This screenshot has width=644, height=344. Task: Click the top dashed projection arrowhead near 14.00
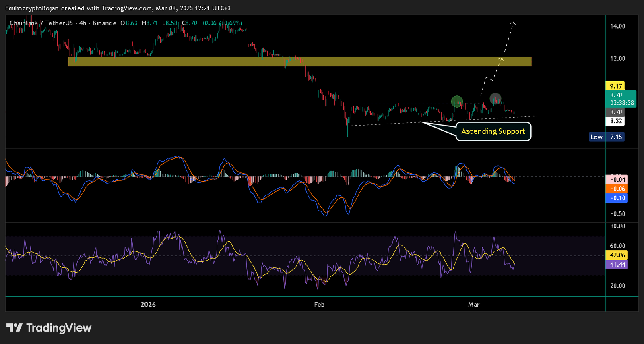click(513, 23)
